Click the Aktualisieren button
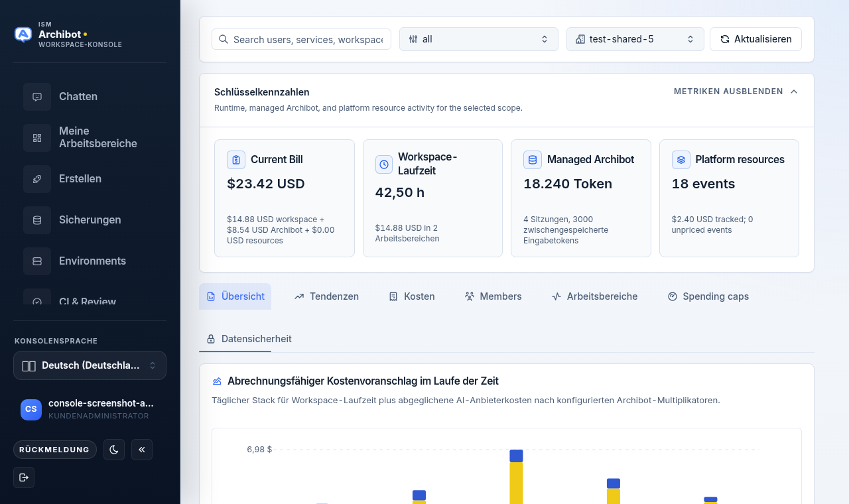The height and width of the screenshot is (504, 849). coord(755,39)
